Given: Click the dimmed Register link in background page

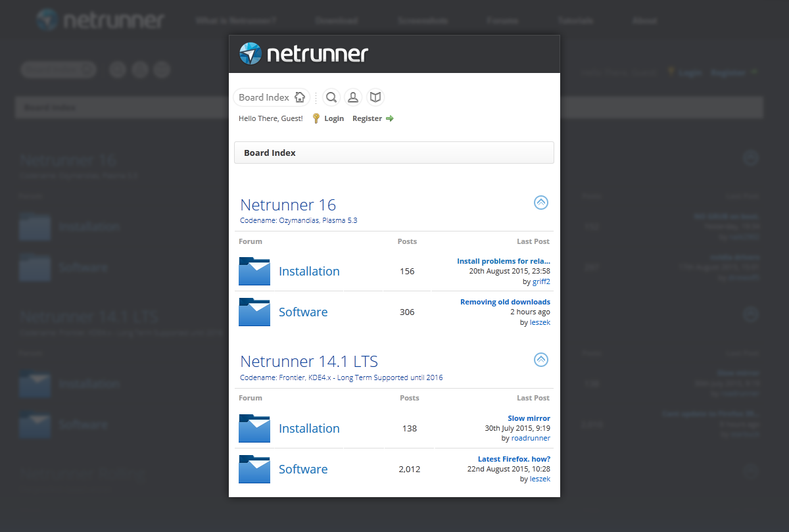Looking at the screenshot, I should [x=728, y=72].
